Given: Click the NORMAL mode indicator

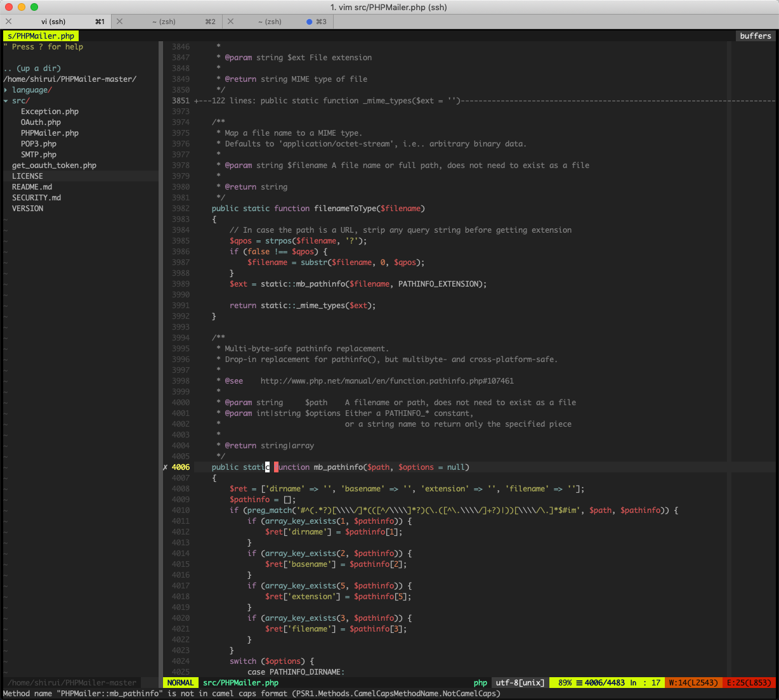Looking at the screenshot, I should tap(181, 683).
